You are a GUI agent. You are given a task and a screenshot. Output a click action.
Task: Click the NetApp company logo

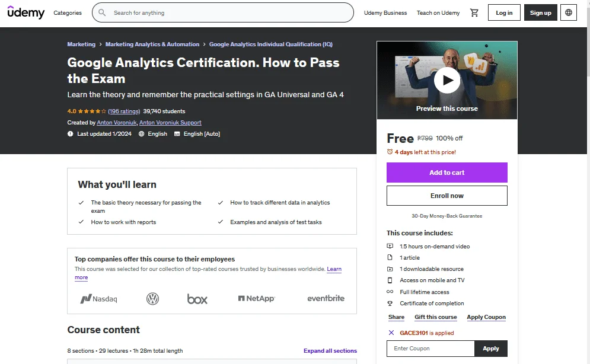[256, 298]
